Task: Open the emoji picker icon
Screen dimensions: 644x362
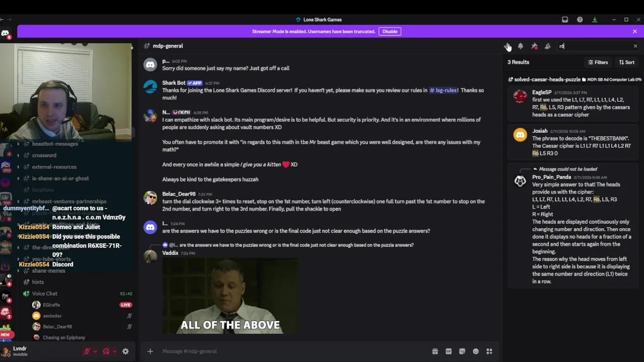Action: 475,351
